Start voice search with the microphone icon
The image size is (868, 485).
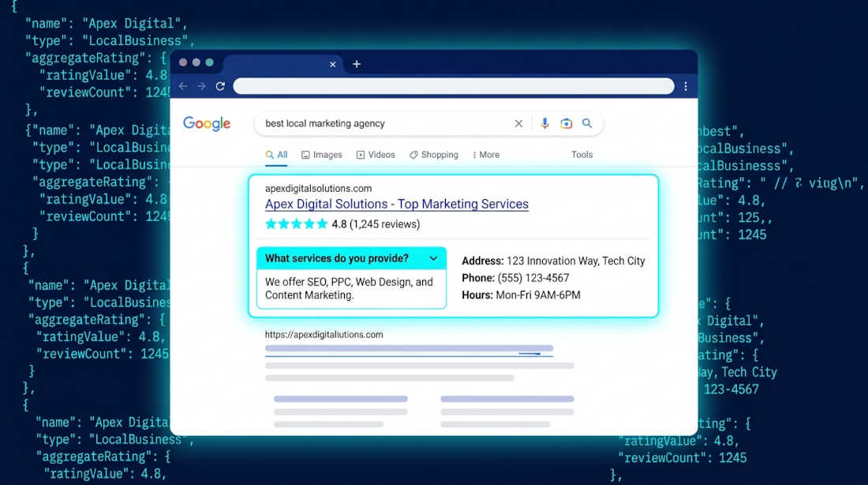(x=544, y=123)
